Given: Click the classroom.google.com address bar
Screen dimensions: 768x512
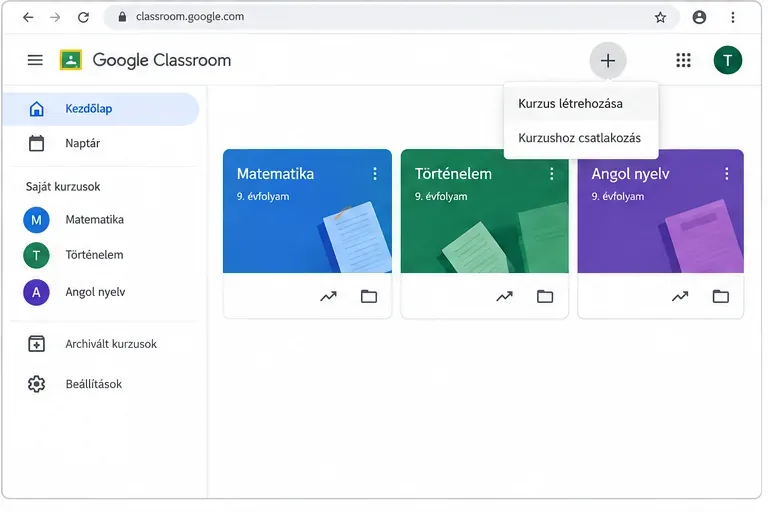Looking at the screenshot, I should (391, 17).
